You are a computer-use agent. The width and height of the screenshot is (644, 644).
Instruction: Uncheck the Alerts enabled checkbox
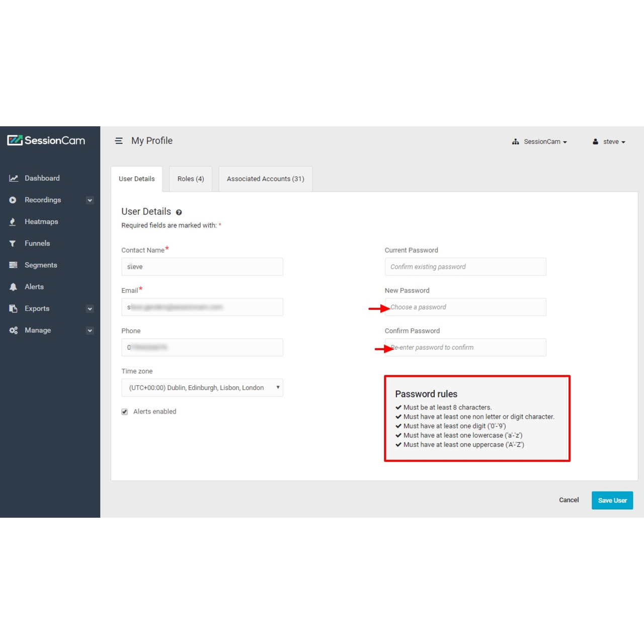click(125, 412)
